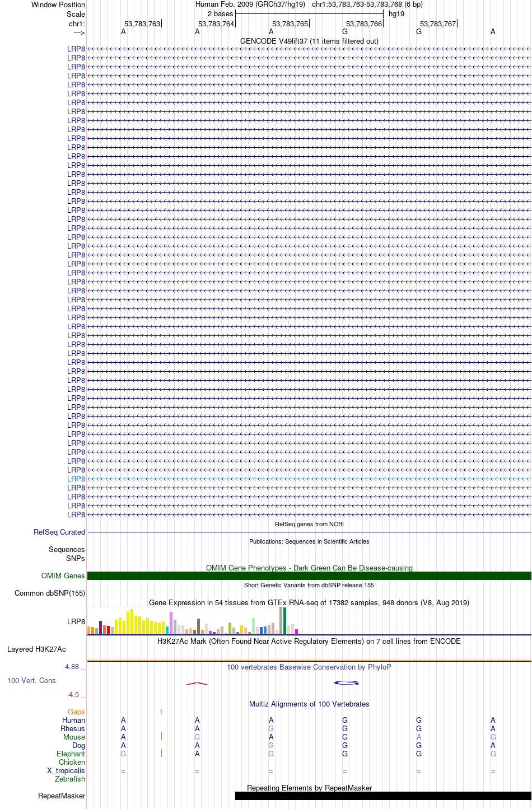The height and width of the screenshot is (809, 532).
Task: Select the Chicken alignment row label
Action: coord(72,763)
